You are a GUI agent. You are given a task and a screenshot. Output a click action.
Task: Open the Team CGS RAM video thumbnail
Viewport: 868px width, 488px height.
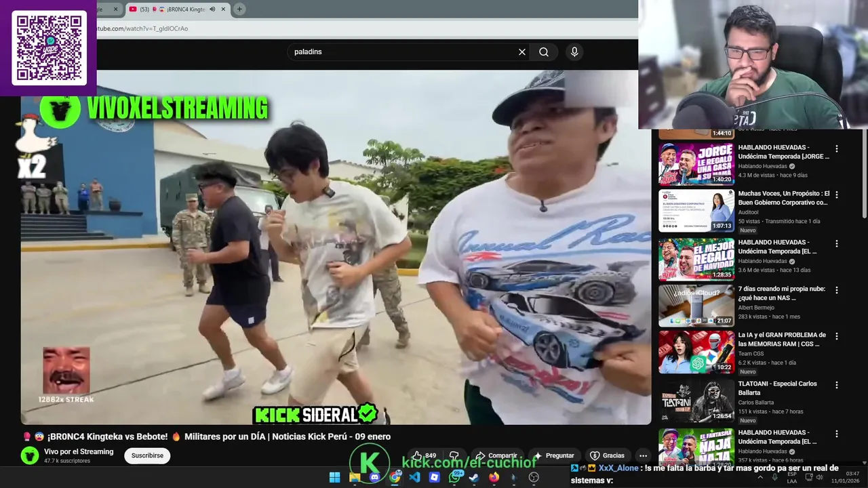[x=696, y=351]
